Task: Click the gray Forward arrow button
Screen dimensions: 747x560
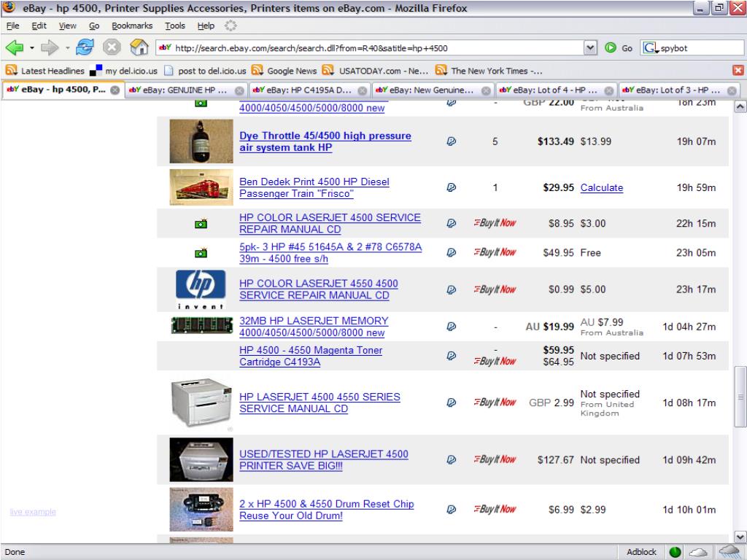Action: (x=50, y=47)
